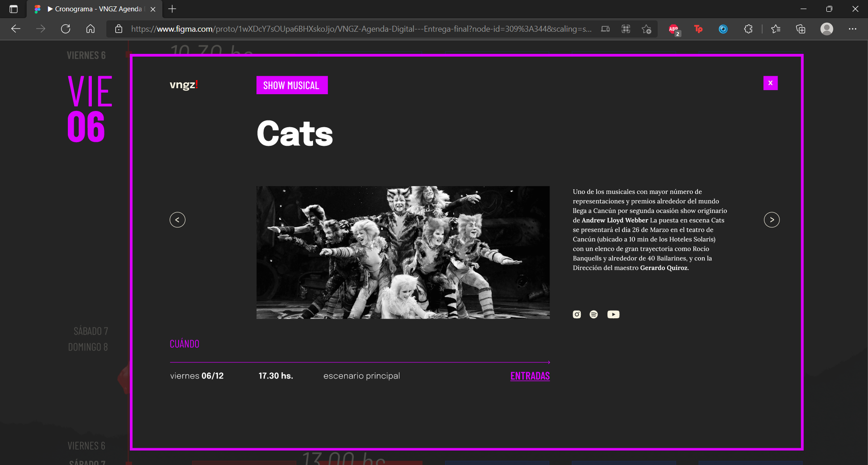This screenshot has height=465, width=868.
Task: Click the SHOW MUSICAL category tag
Action: pos(292,85)
